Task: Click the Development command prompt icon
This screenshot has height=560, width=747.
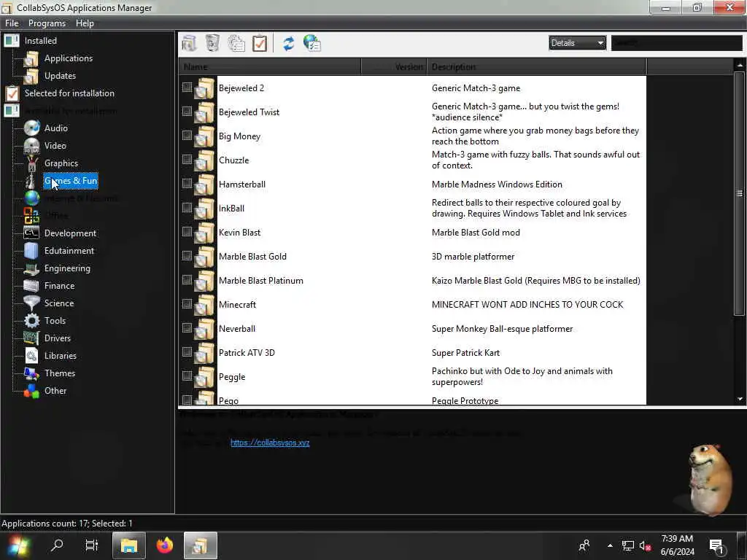Action: (31, 233)
